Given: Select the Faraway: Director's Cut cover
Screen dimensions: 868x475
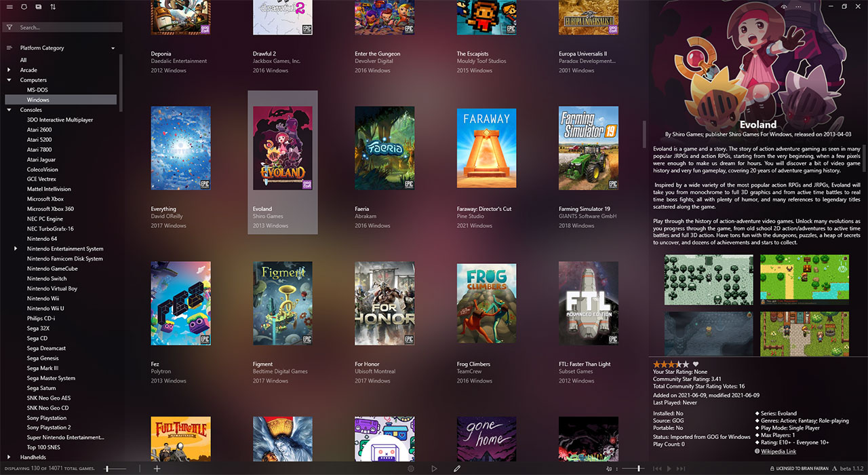Looking at the screenshot, I should (x=486, y=148).
